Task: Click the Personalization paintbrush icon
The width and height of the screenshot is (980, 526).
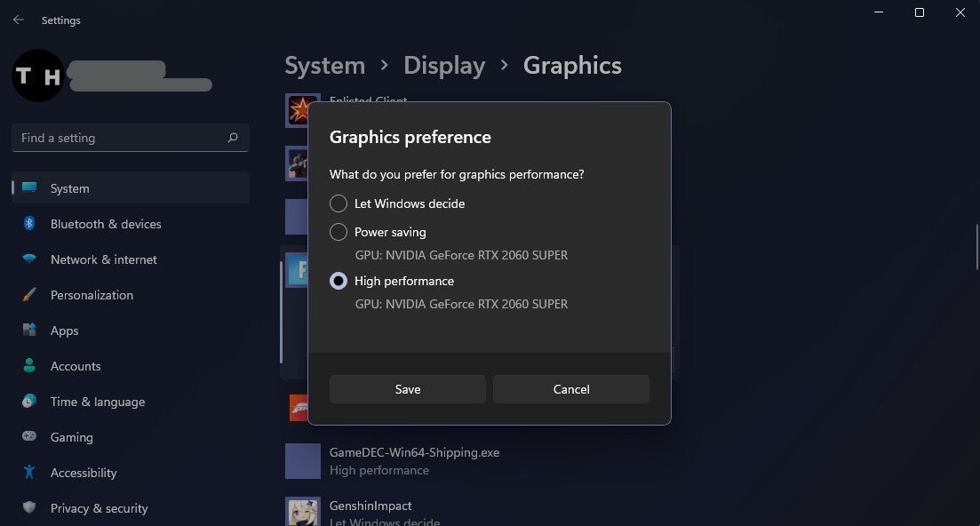Action: click(x=29, y=294)
